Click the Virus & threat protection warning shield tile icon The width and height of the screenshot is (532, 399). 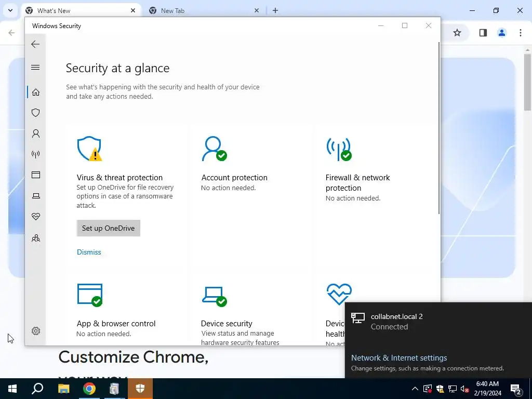[x=89, y=149]
